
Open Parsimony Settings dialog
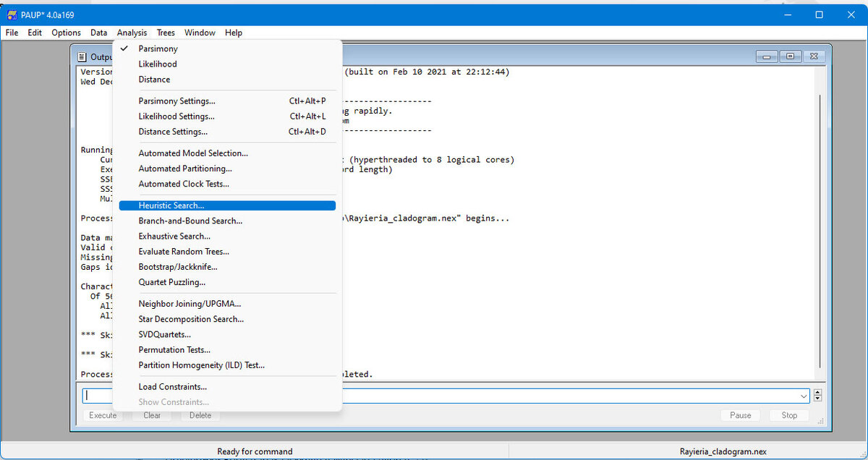click(227, 101)
